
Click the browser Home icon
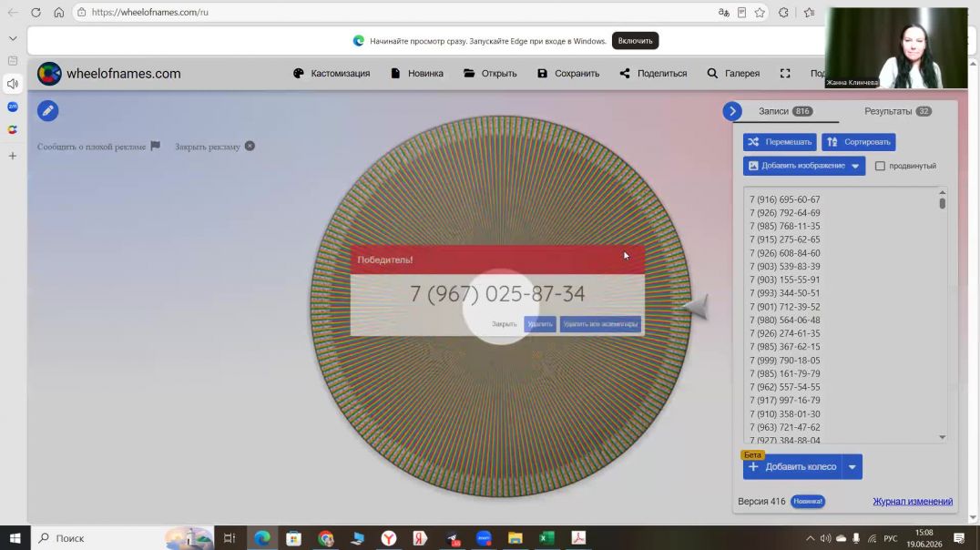(x=59, y=13)
